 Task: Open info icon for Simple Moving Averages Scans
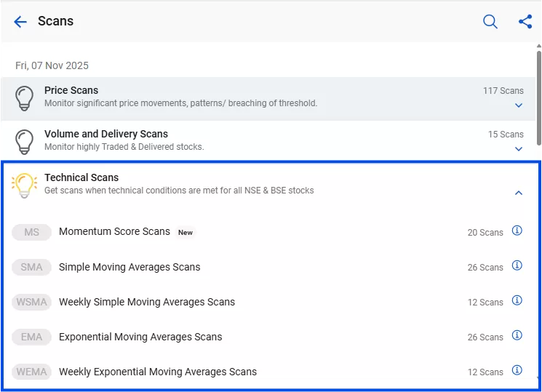517,265
